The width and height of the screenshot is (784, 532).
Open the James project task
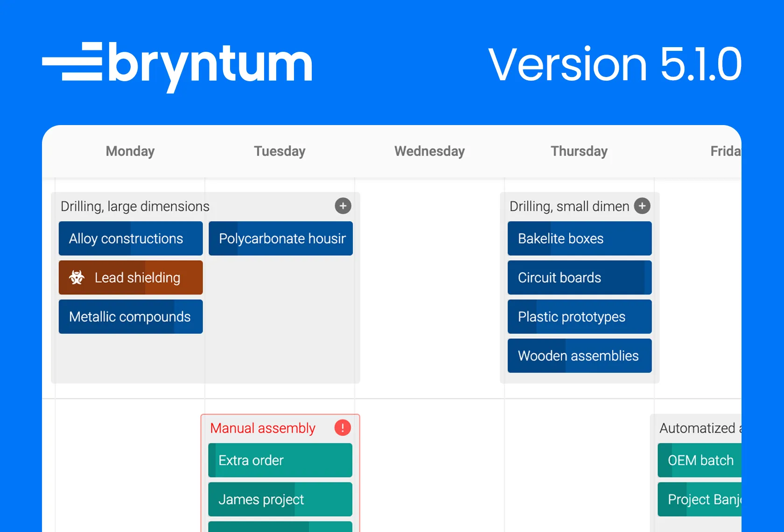pyautogui.click(x=280, y=499)
